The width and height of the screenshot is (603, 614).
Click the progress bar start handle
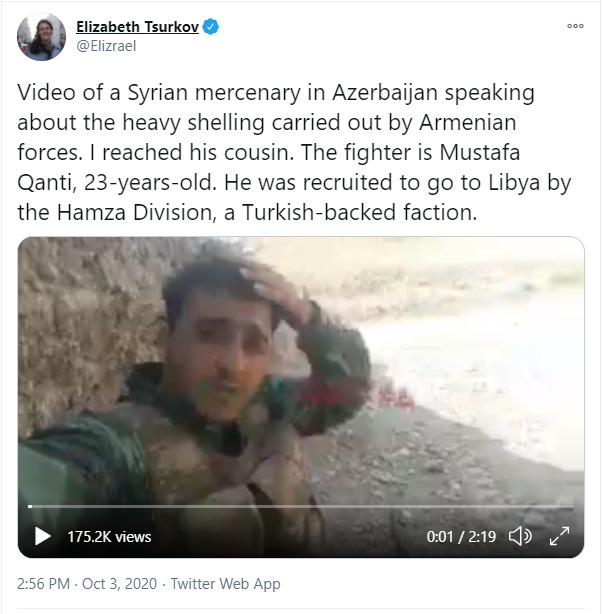(30, 506)
